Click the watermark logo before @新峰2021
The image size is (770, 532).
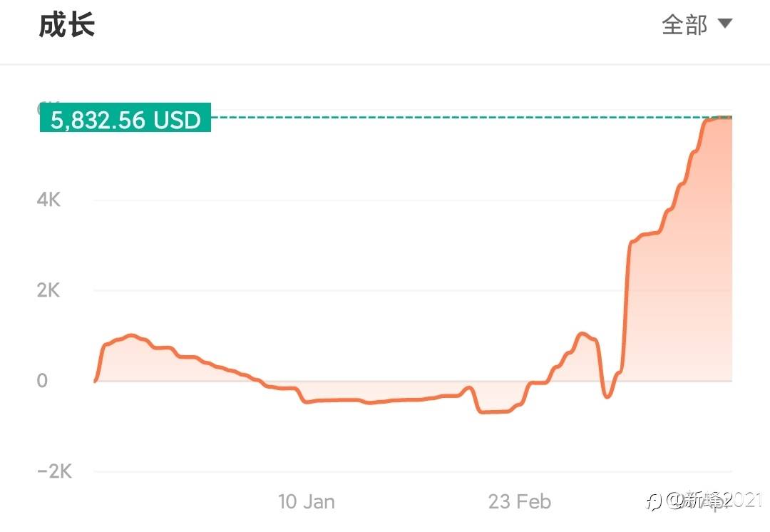pos(654,501)
